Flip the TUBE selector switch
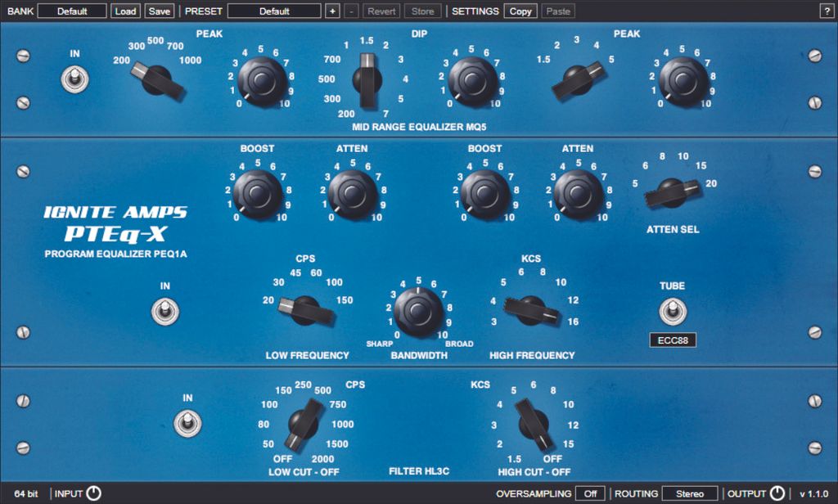 pyautogui.click(x=673, y=313)
